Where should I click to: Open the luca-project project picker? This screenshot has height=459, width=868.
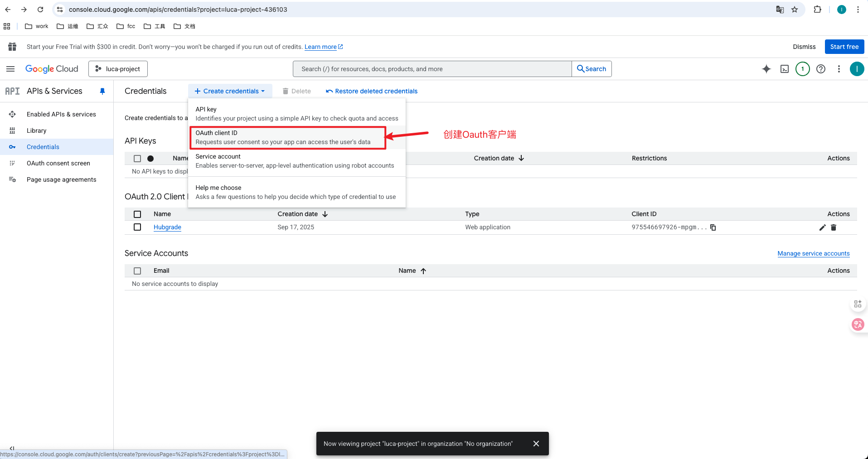[118, 68]
